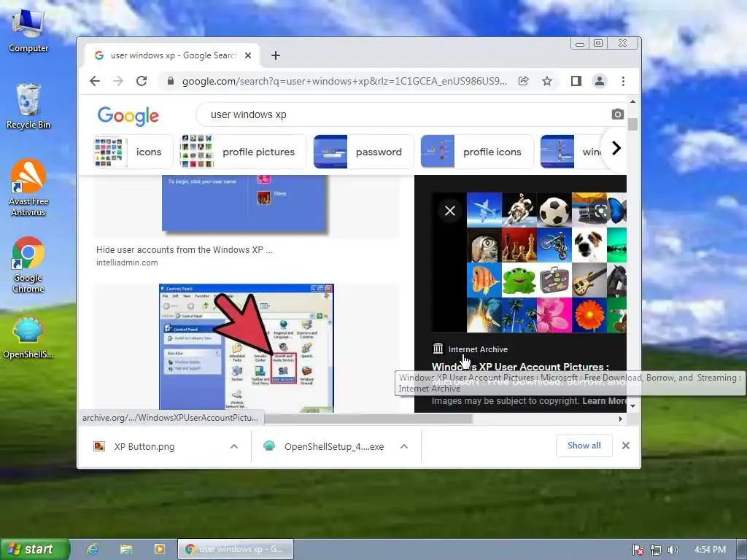Open the Control Panel red-arrow thumbnail

pos(247,348)
